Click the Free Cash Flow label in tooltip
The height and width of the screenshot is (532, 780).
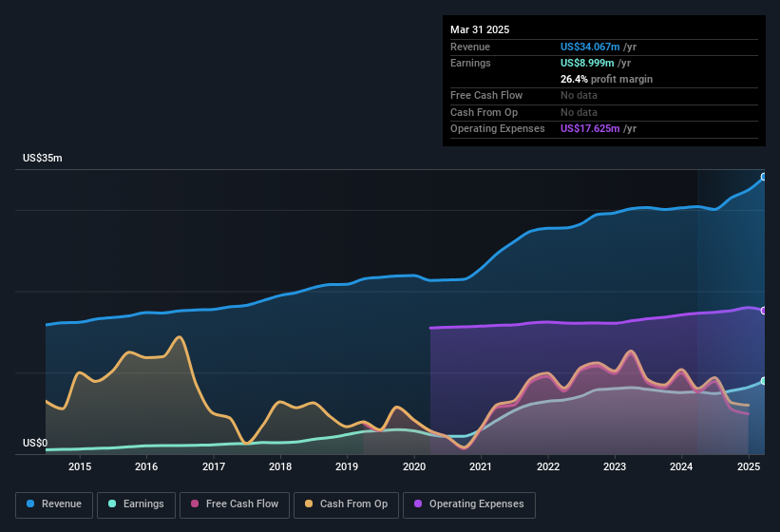[486, 95]
